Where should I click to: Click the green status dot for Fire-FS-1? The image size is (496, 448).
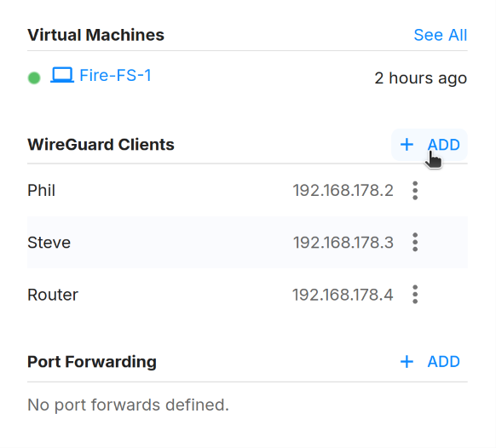(x=34, y=78)
